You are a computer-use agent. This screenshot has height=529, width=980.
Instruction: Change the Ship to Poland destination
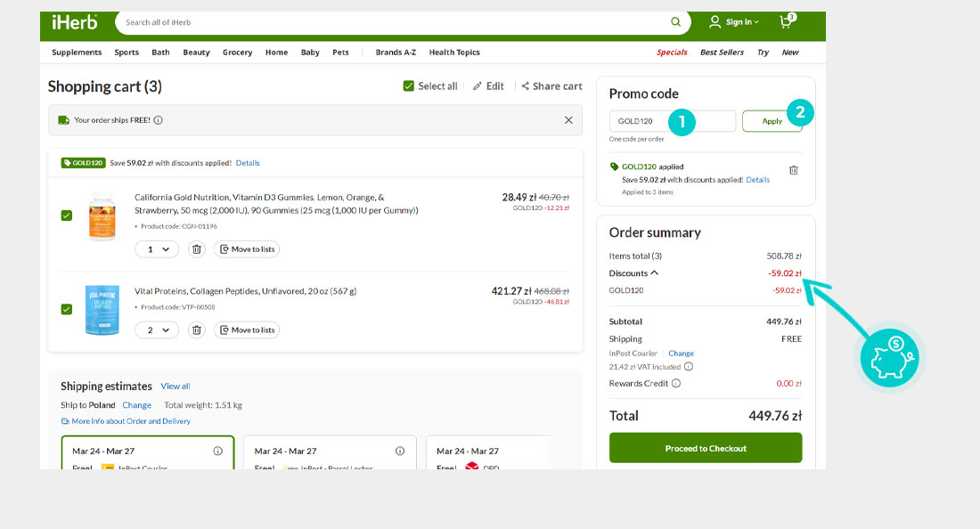(x=136, y=404)
